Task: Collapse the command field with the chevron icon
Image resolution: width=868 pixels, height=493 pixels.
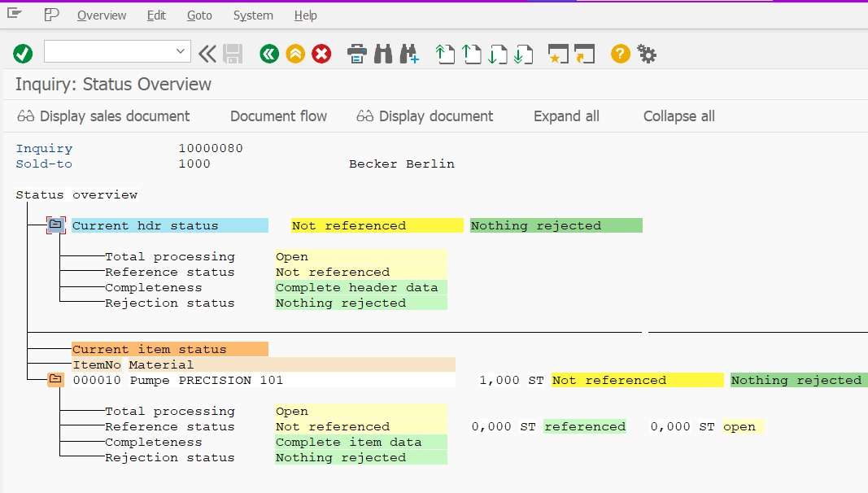Action: point(207,54)
